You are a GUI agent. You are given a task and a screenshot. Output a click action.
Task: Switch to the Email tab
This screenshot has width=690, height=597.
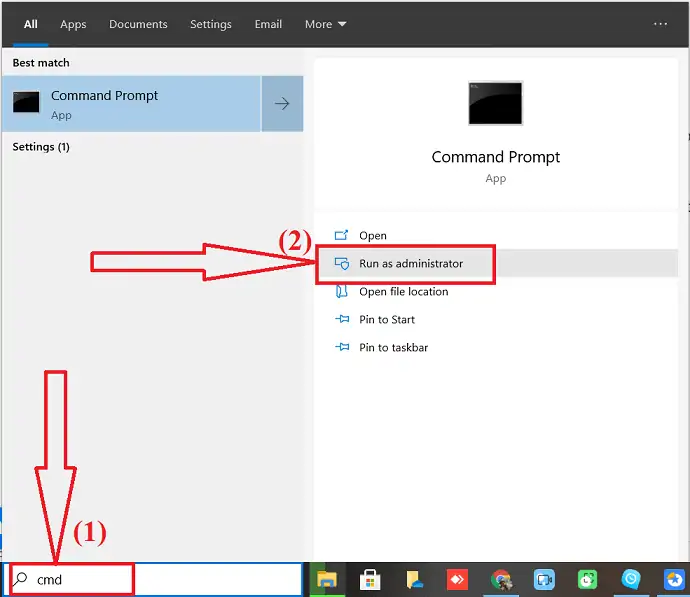tap(268, 24)
